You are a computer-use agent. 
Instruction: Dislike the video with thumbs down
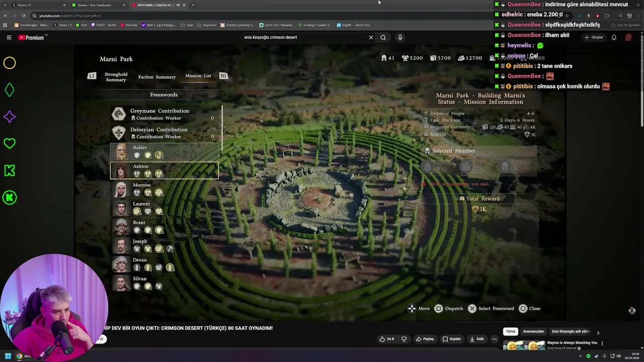tap(404, 339)
